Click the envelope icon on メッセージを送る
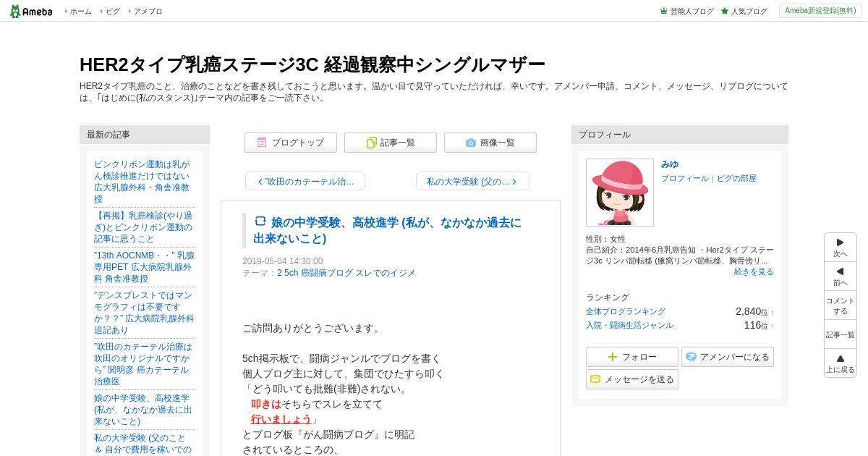868x456 pixels. coord(595,379)
